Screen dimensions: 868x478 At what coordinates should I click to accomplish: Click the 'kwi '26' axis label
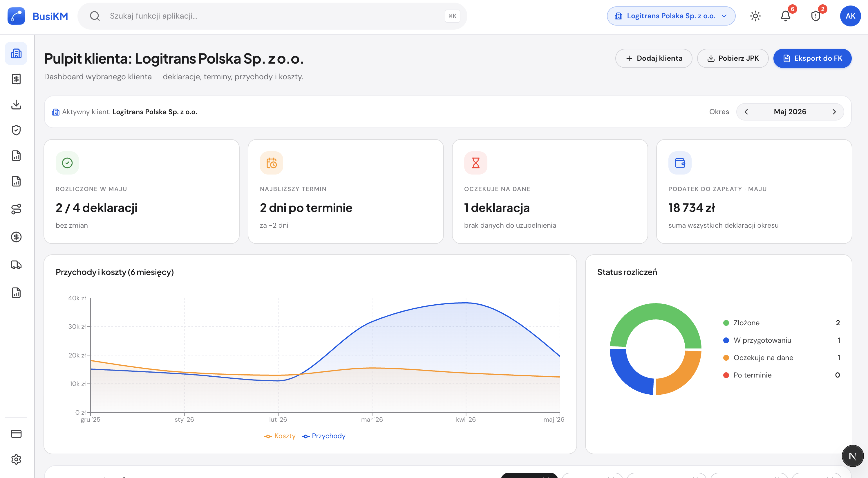[466, 419]
